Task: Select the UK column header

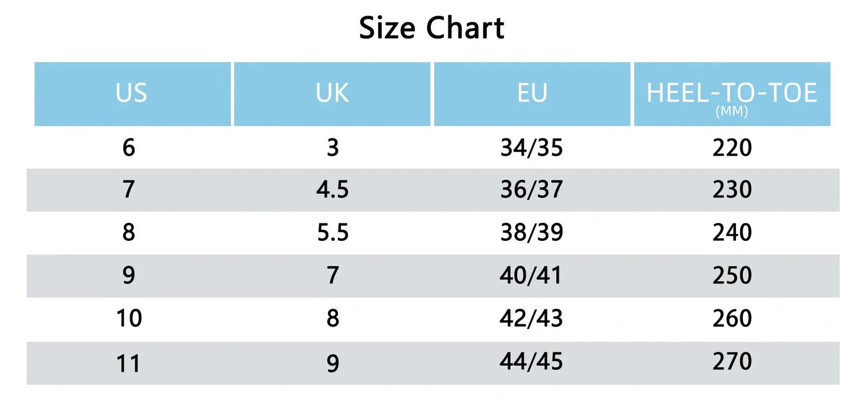Action: [x=332, y=94]
